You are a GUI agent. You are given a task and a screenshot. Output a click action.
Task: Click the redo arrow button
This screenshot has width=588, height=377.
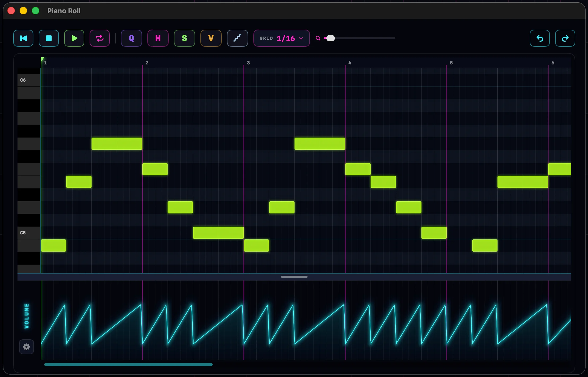(565, 38)
